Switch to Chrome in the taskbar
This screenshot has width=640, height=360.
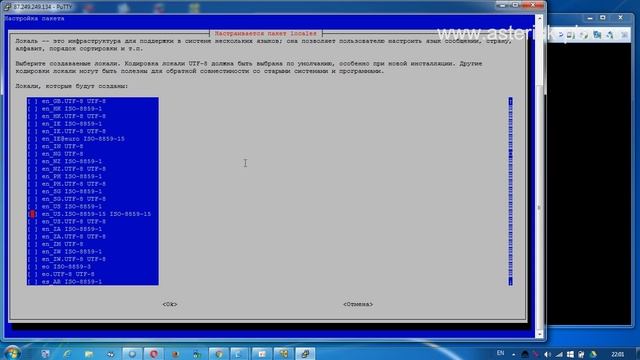pyautogui.click(x=219, y=354)
